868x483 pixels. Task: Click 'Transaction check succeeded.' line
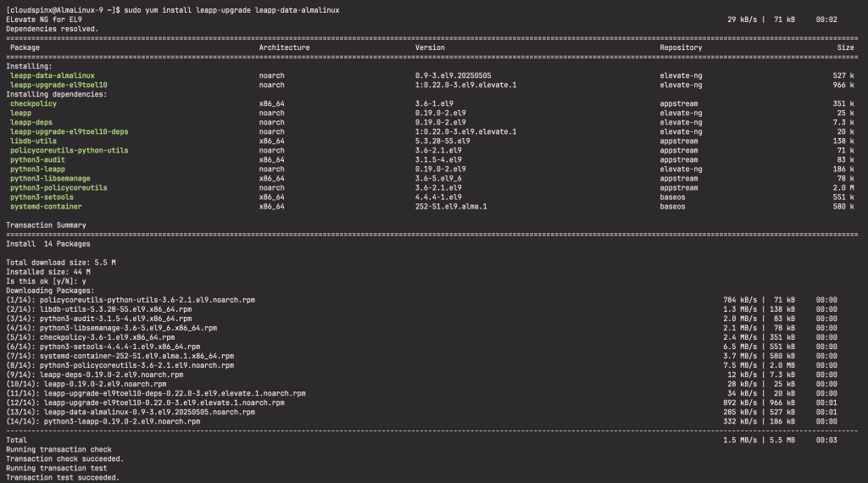click(64, 459)
